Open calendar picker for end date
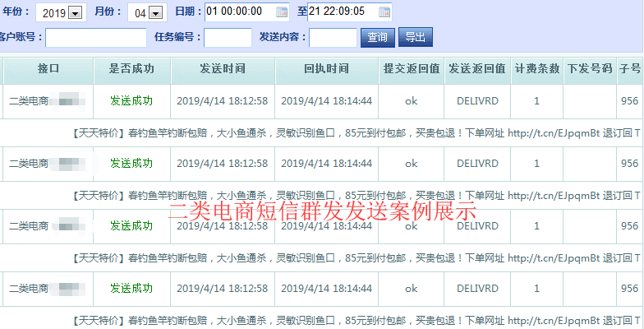Screen dimensions: 644x329 point(384,12)
